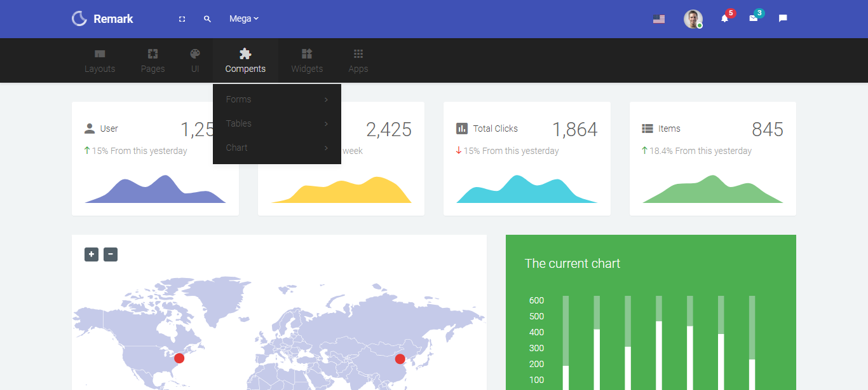868x390 pixels.
Task: Open the messages envelope icon
Action: pyautogui.click(x=754, y=18)
